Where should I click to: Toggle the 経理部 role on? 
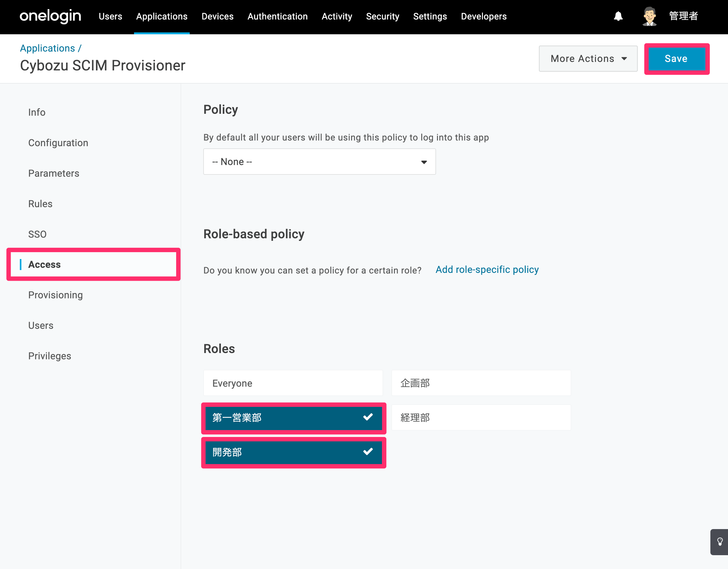[481, 418]
